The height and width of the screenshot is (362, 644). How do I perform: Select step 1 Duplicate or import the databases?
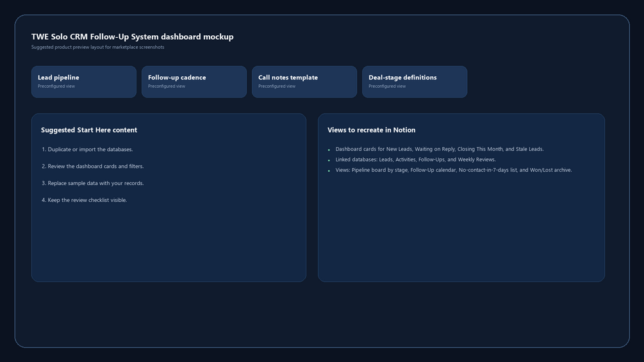coord(87,149)
